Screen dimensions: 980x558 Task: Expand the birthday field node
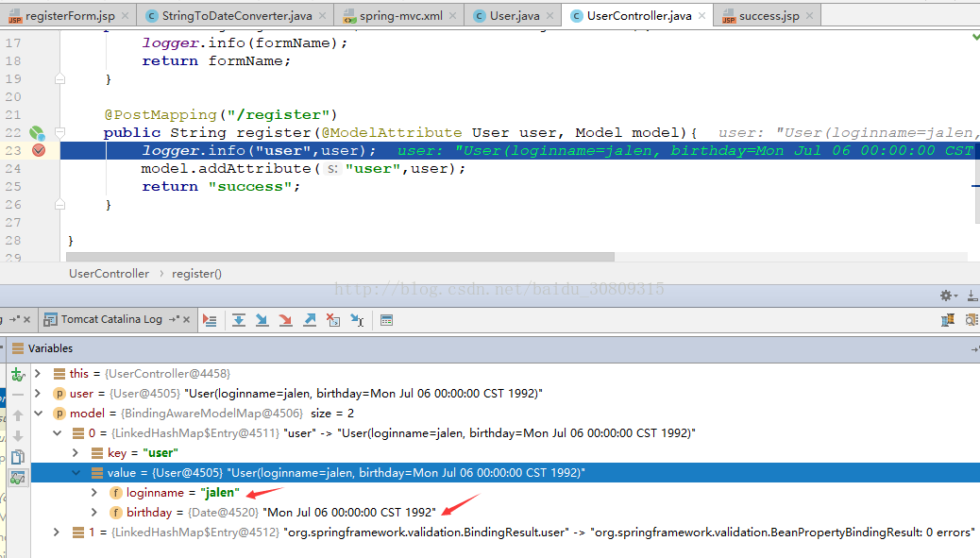click(94, 512)
